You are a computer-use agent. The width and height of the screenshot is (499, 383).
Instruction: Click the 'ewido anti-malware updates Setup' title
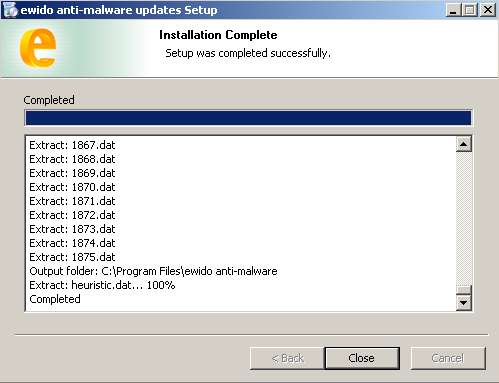[x=119, y=10]
